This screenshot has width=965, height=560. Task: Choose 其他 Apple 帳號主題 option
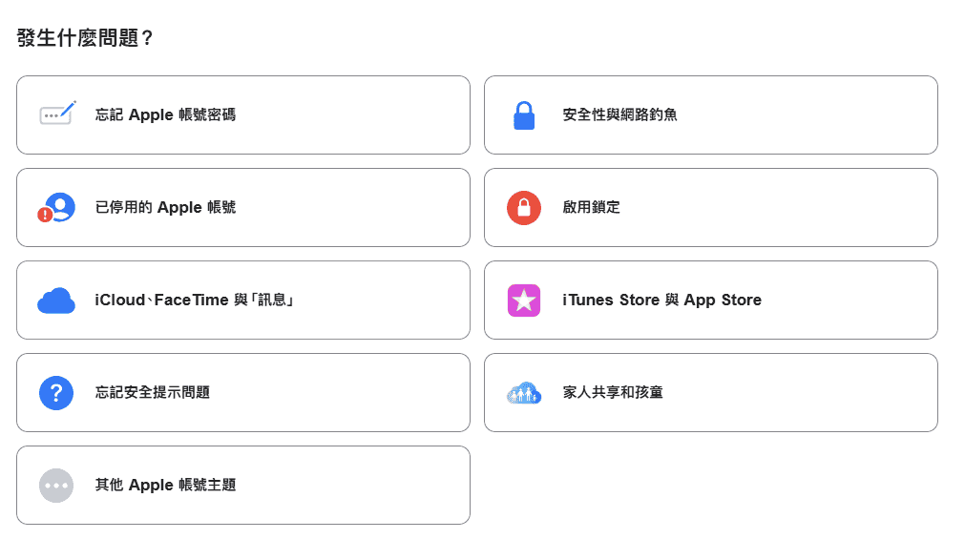[165, 485]
